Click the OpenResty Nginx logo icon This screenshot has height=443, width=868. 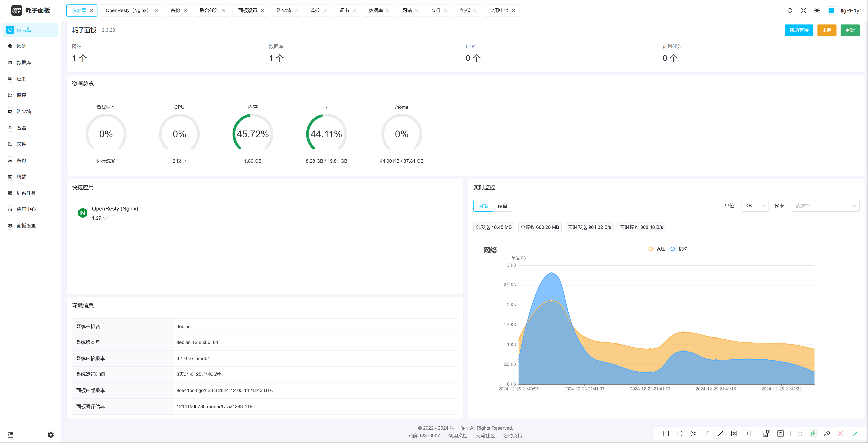[83, 213]
